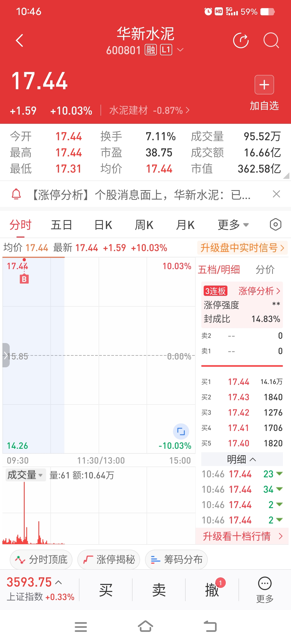Add stock to watchlist with plus button
The image size is (291, 644).
[x=264, y=85]
